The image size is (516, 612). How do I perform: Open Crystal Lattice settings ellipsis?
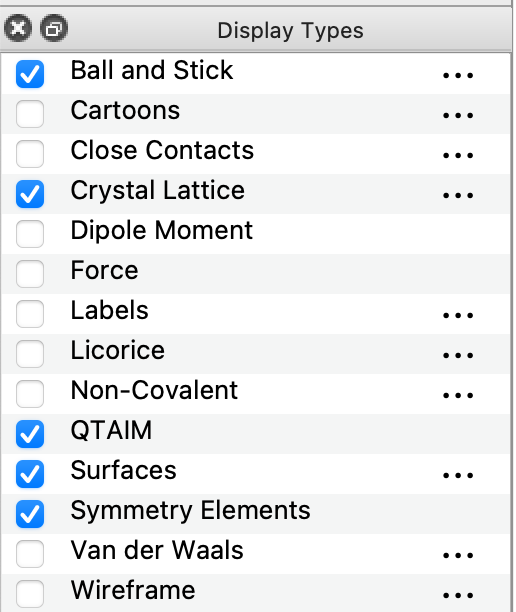click(458, 195)
